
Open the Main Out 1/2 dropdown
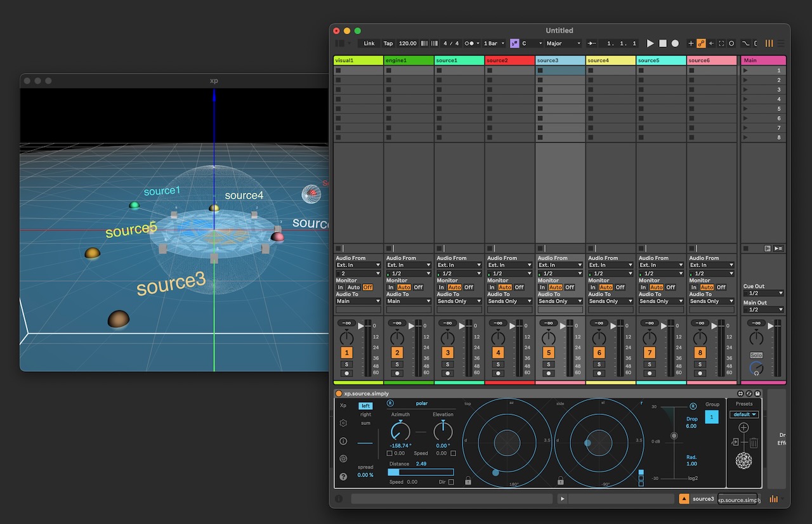(x=763, y=310)
